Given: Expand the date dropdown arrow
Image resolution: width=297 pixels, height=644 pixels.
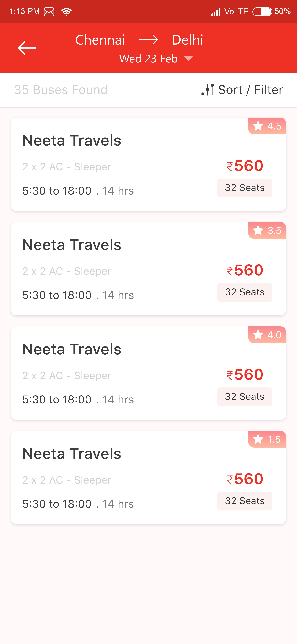Looking at the screenshot, I should pos(188,59).
